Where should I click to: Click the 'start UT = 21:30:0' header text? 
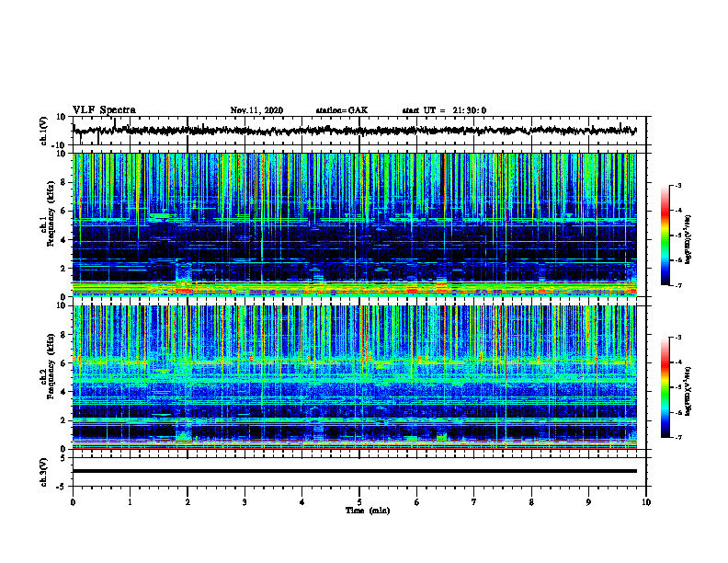click(x=444, y=110)
